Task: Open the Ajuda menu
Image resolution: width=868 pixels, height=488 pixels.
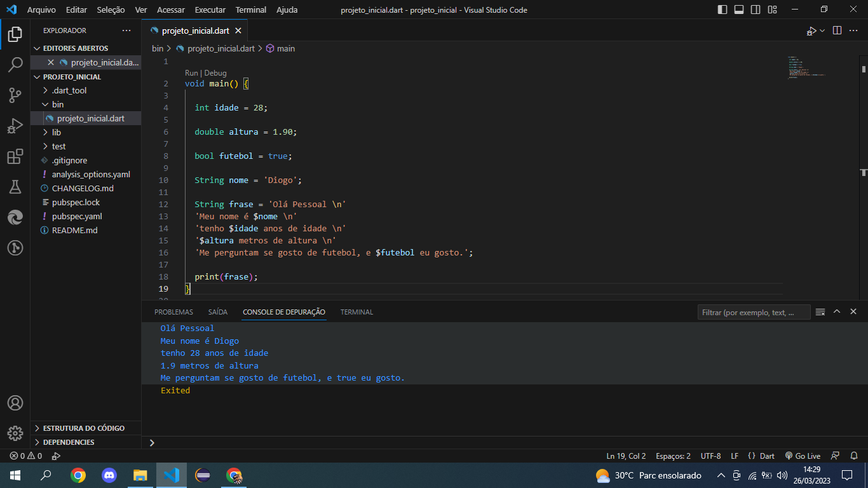Action: click(287, 10)
